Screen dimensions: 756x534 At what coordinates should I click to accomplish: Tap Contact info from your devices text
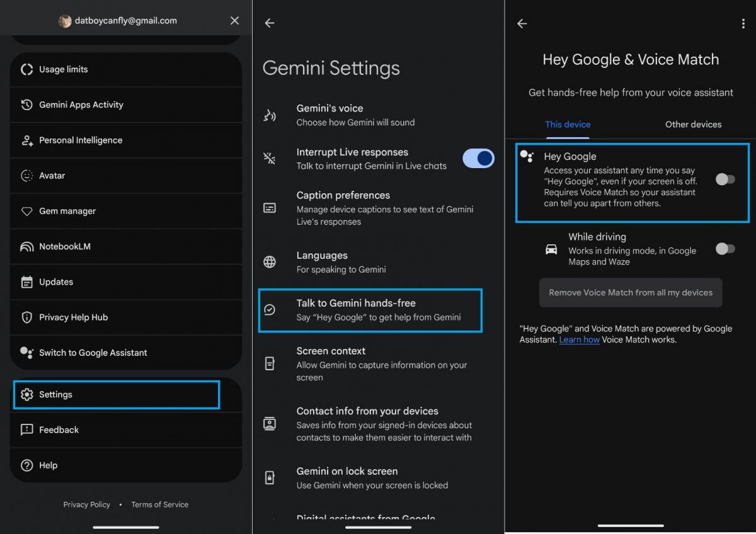(x=367, y=411)
